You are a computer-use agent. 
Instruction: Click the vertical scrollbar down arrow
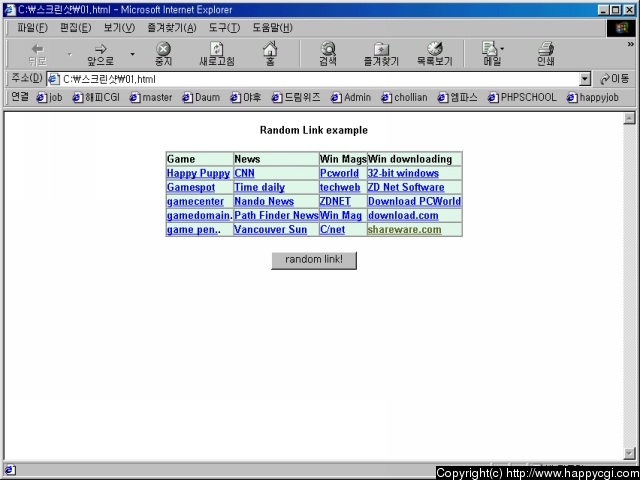629,453
